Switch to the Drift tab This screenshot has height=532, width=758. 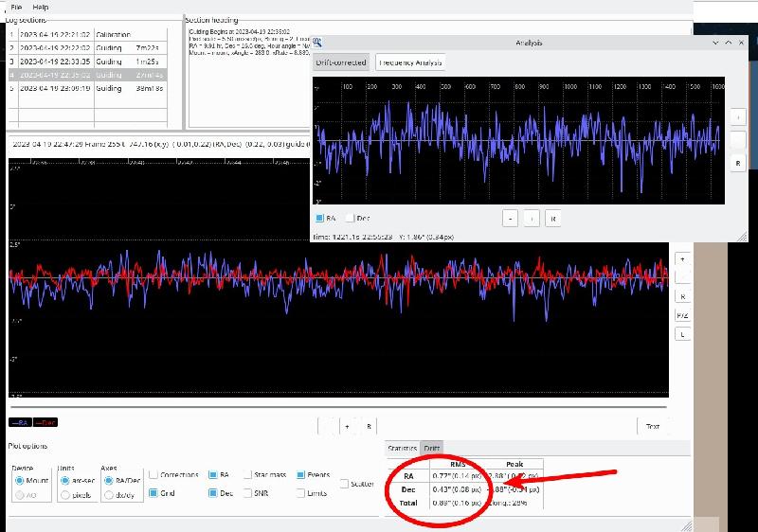431,448
